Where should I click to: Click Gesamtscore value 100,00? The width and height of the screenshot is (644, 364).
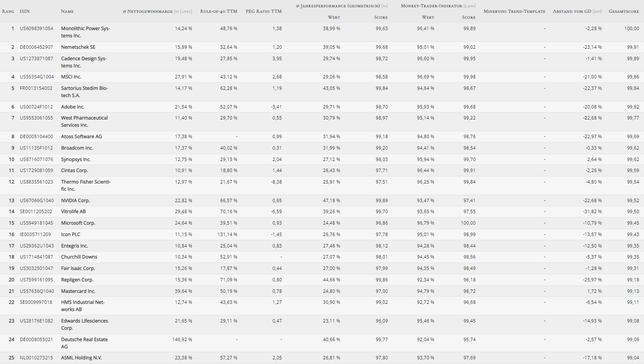632,28
